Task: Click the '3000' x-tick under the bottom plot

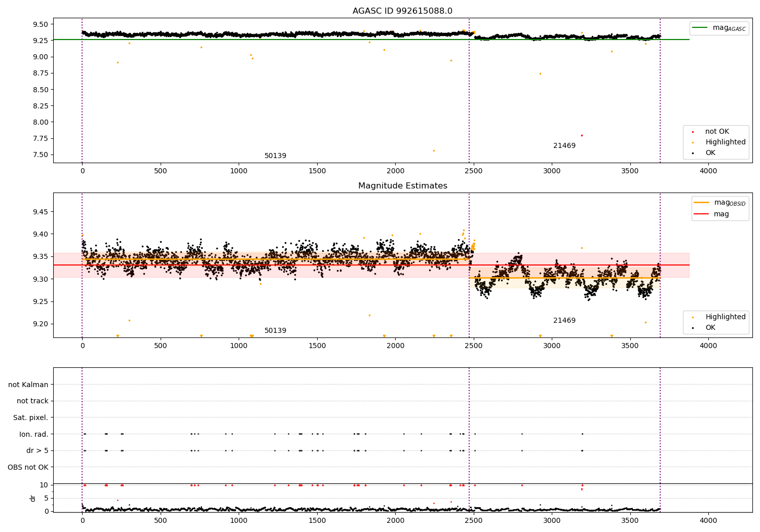Action: click(x=552, y=520)
